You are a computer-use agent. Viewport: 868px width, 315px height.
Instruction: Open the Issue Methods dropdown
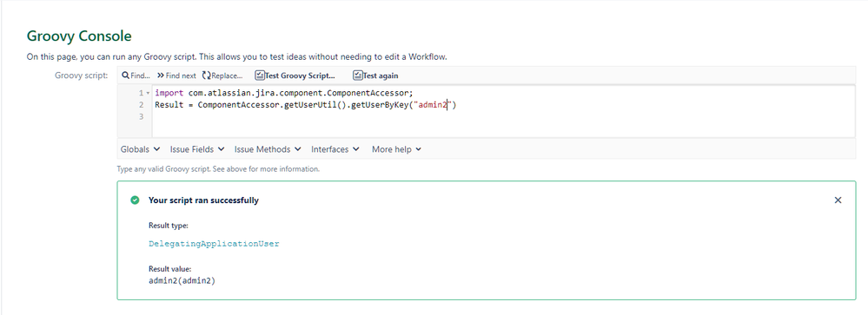click(268, 149)
